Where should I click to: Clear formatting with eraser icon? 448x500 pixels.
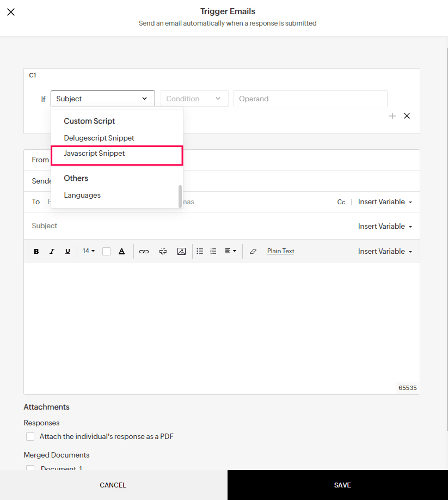pyautogui.click(x=253, y=251)
